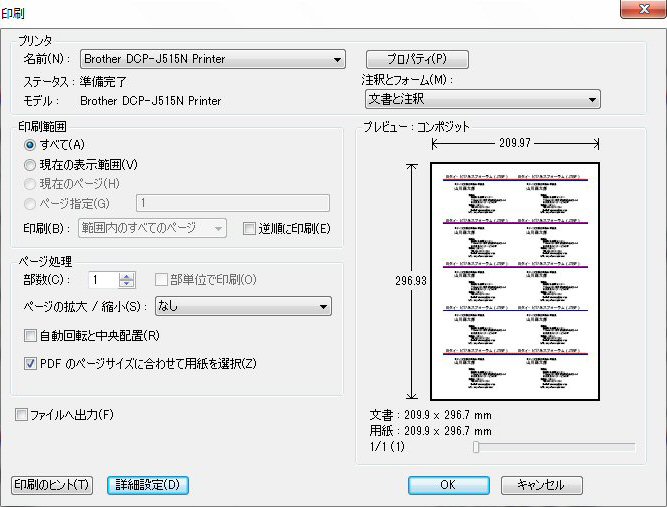Click the 印刷のヒント(T) button
This screenshot has height=507, width=667.
click(52, 485)
